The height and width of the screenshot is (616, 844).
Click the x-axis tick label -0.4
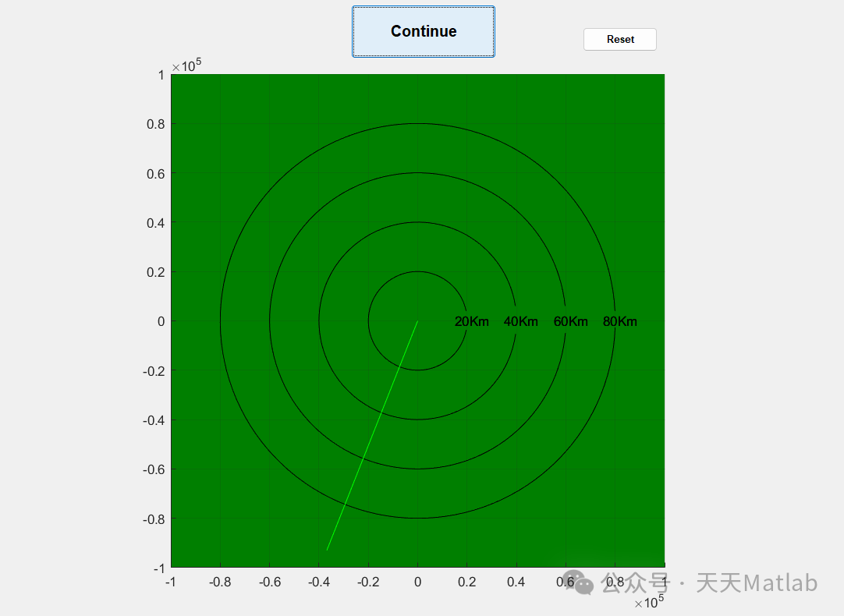tap(319, 582)
